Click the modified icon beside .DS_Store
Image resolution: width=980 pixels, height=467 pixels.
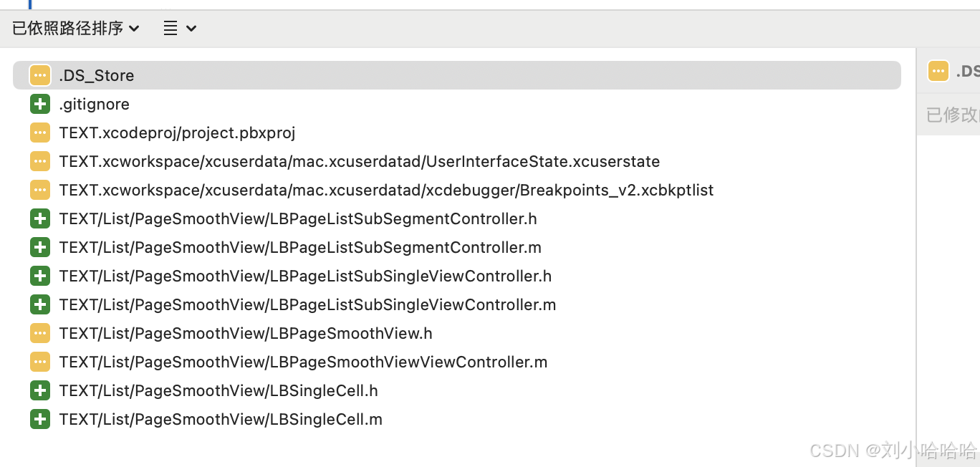[40, 75]
